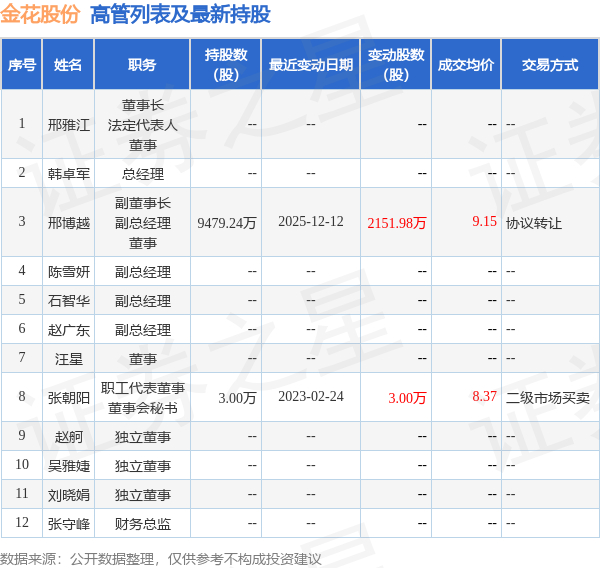Viewport: 600px width, 568px height.
Task: Click the name 邢博越
Action: pos(68,223)
